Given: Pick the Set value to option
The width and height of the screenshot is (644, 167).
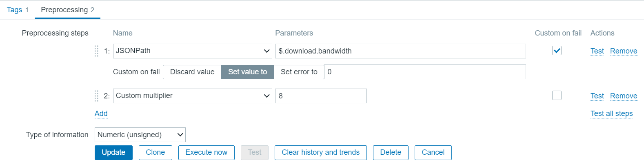Looking at the screenshot, I should point(247,72).
